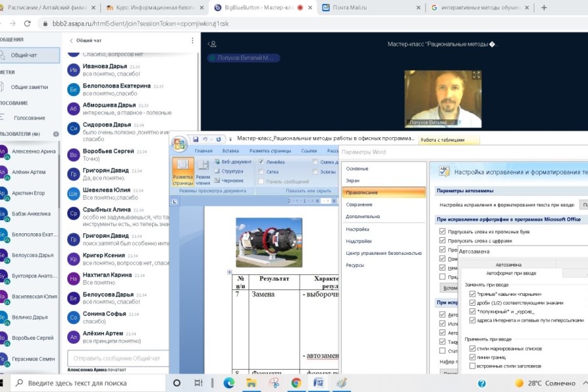Switch to Черновик draft view
The image size is (588, 392).
(x=229, y=180)
